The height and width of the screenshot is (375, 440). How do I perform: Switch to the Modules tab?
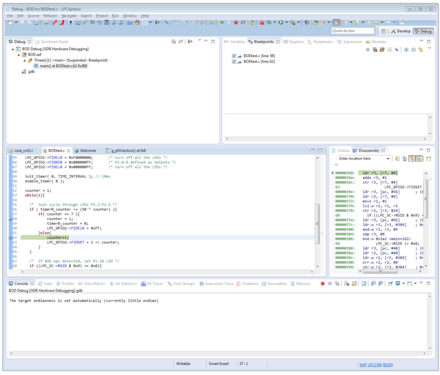point(376,42)
